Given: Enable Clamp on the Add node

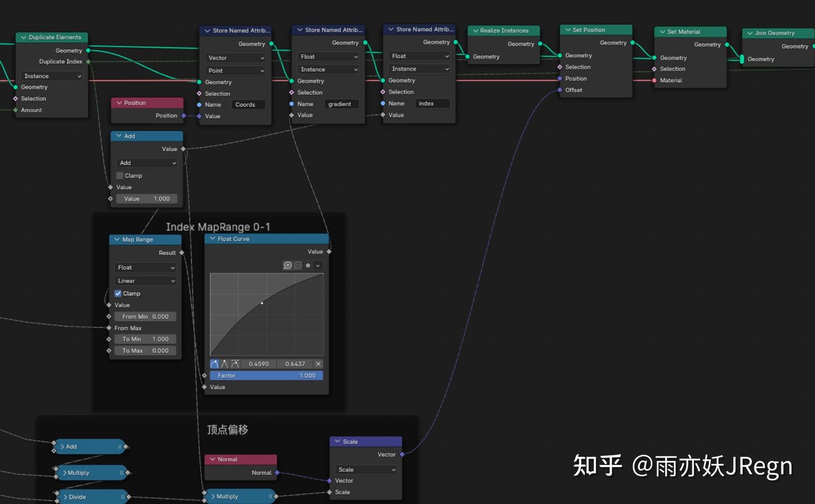Looking at the screenshot, I should (x=119, y=175).
